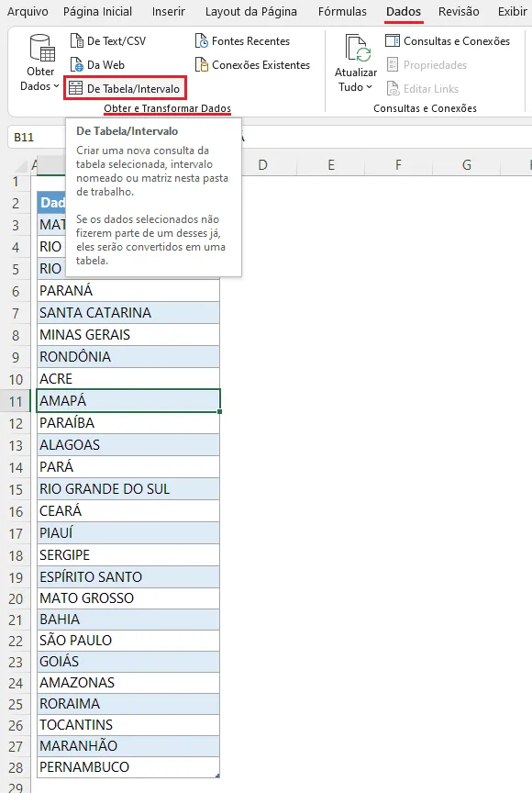Viewport: 532px width, 793px height.
Task: Open the Arquivo menu
Action: click(x=28, y=12)
